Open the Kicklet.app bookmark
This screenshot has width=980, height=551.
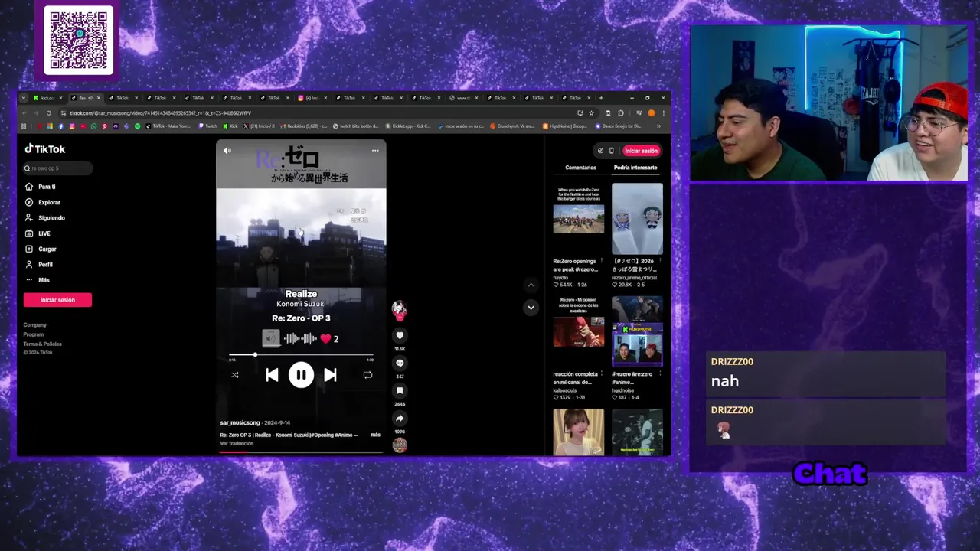[408, 126]
